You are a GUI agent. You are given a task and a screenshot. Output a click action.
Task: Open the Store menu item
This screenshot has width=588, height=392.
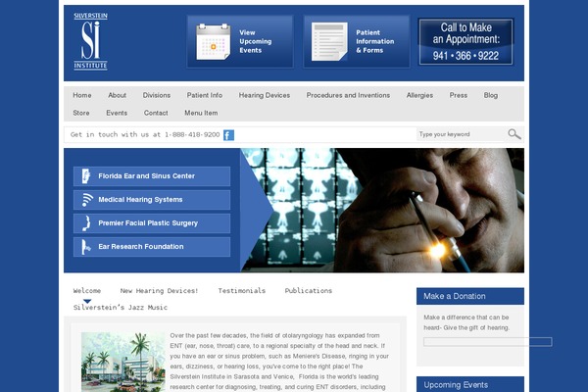pyautogui.click(x=81, y=113)
